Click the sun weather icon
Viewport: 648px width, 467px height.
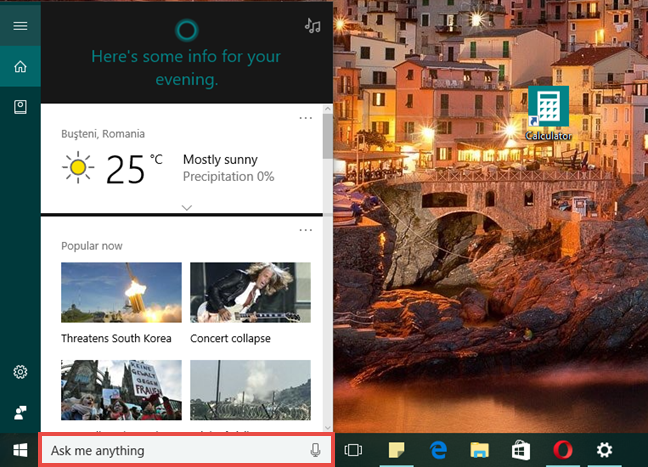pyautogui.click(x=78, y=167)
